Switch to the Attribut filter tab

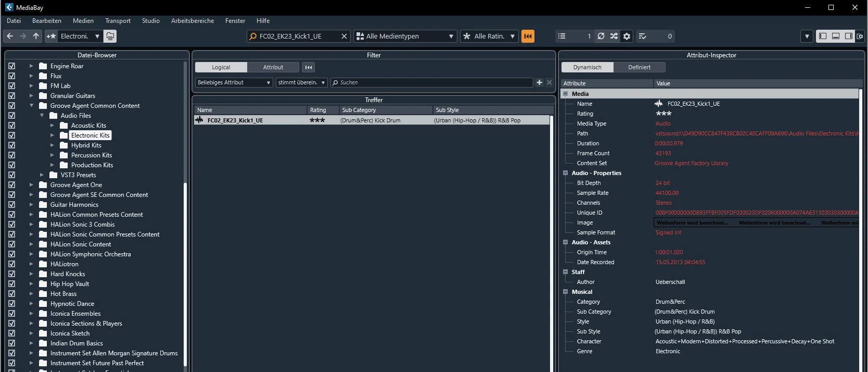[x=273, y=67]
